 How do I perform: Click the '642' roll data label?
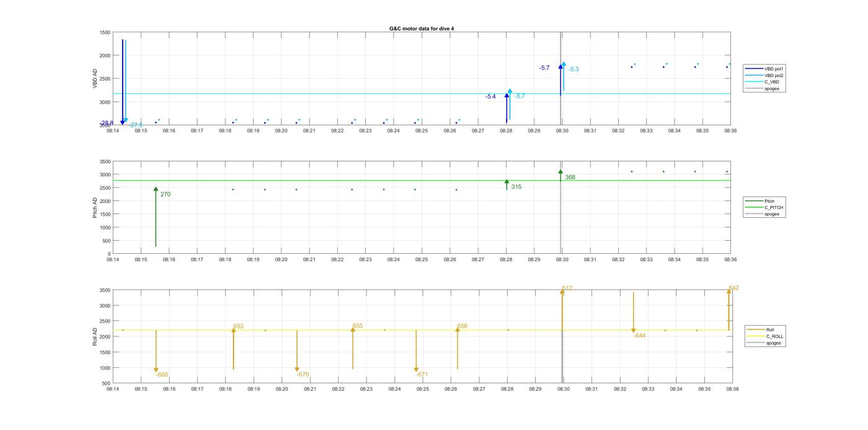click(734, 288)
